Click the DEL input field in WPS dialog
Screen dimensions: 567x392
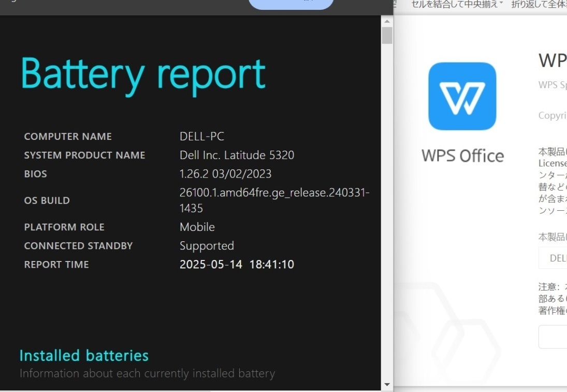point(553,258)
